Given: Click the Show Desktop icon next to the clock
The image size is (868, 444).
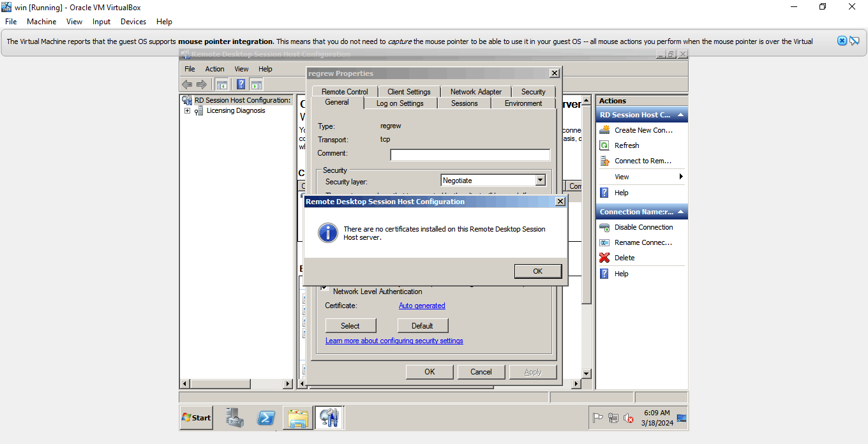Looking at the screenshot, I should pos(682,418).
